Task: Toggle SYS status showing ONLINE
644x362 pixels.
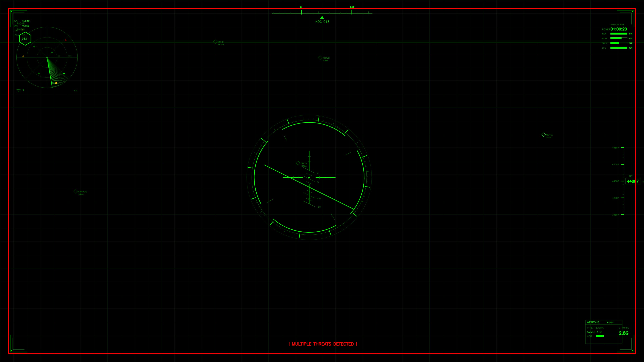Action: click(x=26, y=21)
